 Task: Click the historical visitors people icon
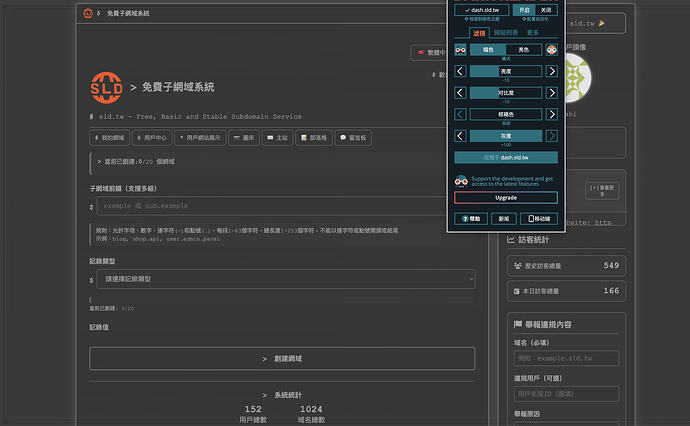point(518,266)
